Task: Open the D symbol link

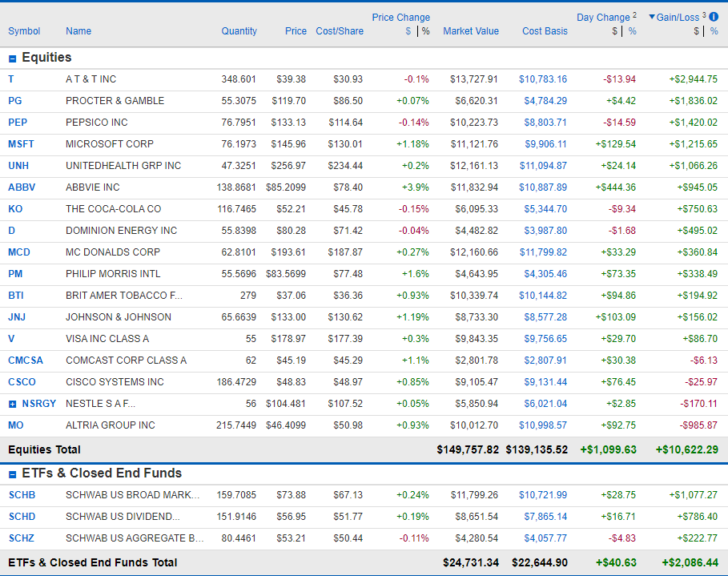Action: click(11, 231)
